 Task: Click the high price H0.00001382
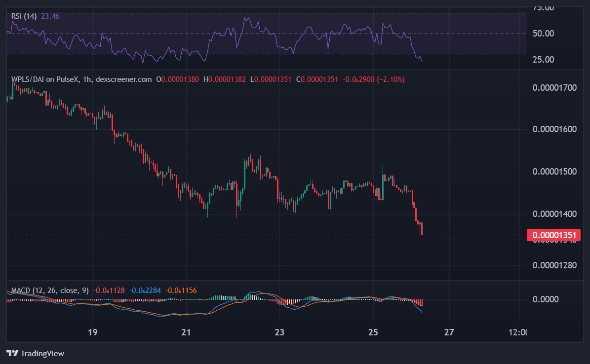pyautogui.click(x=224, y=79)
